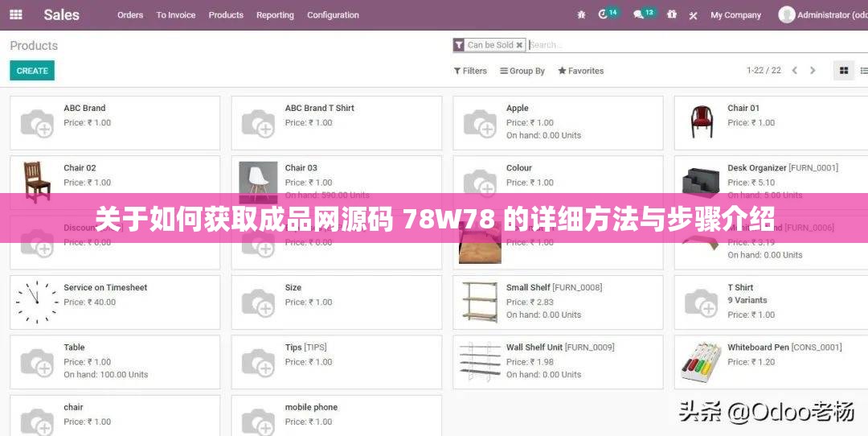Click the Products breadcrumb title
Screen dimensions: 868x436
coord(34,45)
